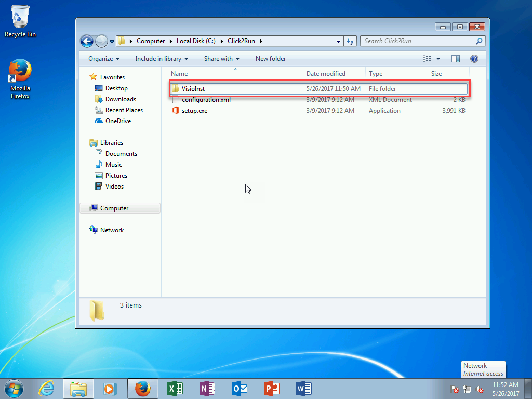This screenshot has width=532, height=399.
Task: Click the Forward navigation arrow
Action: pos(101,42)
